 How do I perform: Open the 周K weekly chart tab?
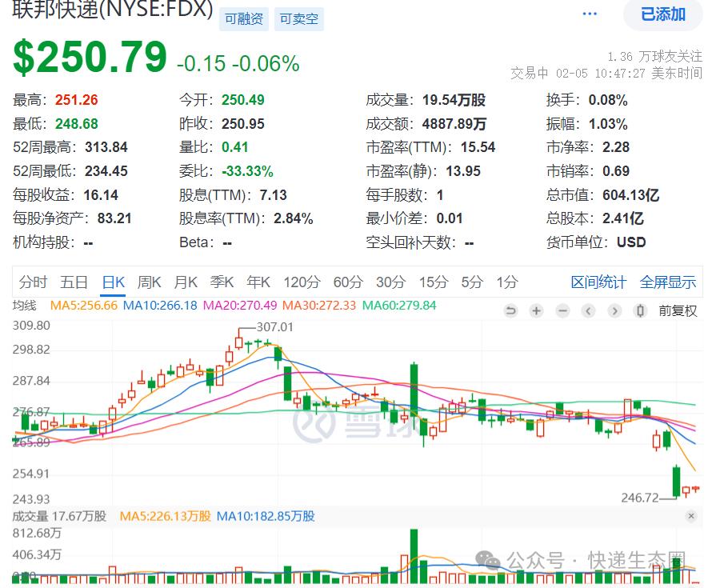[149, 282]
